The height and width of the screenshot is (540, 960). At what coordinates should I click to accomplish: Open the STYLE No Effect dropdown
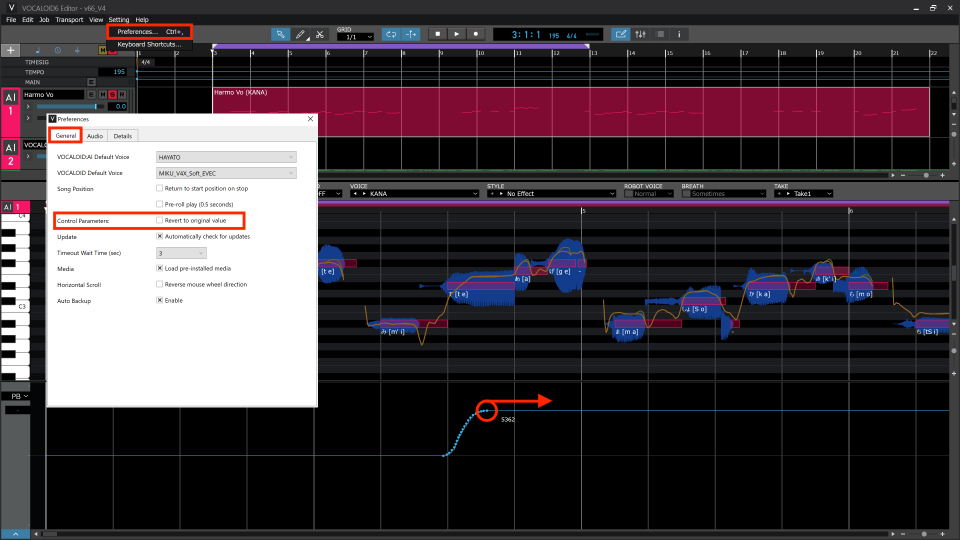pos(552,193)
